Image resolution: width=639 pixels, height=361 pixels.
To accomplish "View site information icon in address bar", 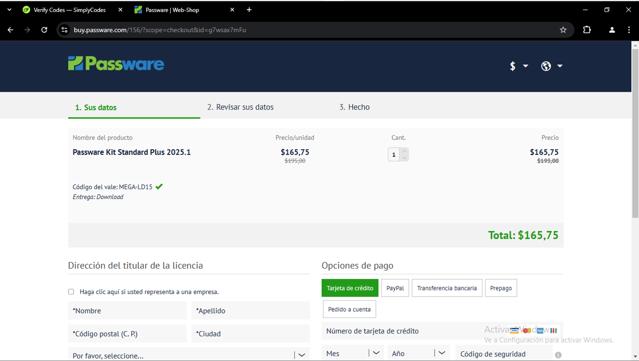I will click(64, 30).
